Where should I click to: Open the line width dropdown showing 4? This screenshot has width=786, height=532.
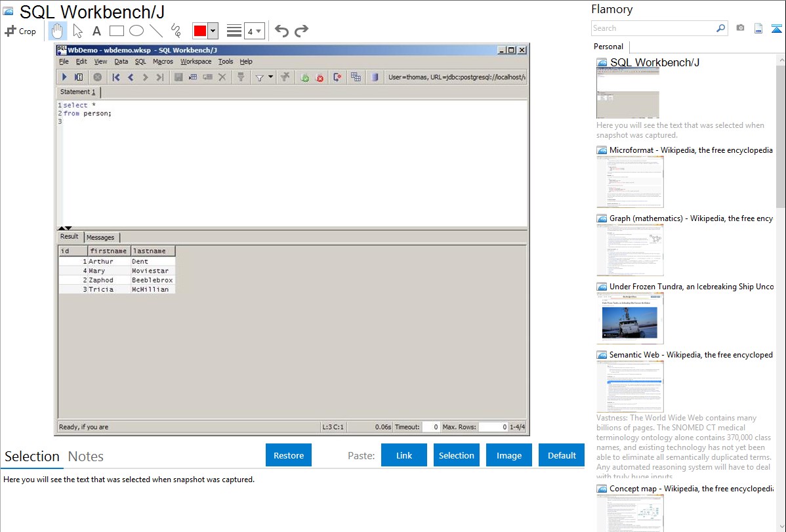254,31
